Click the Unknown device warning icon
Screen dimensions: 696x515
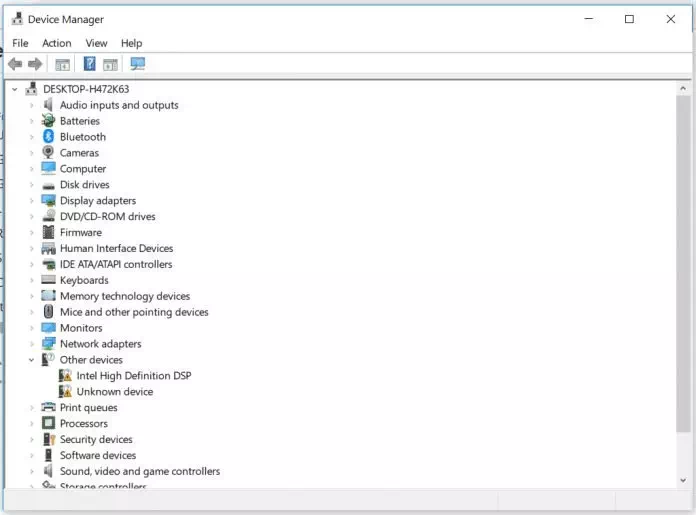click(x=65, y=392)
